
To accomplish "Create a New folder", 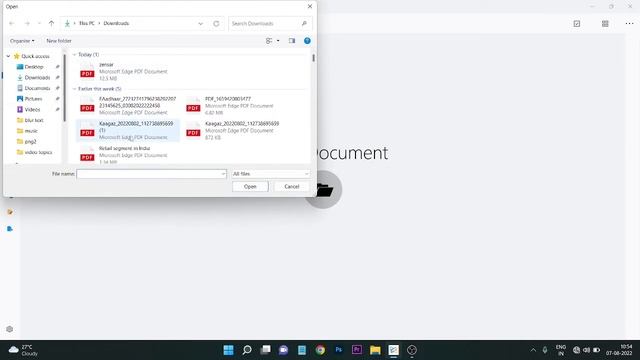I will click(59, 41).
